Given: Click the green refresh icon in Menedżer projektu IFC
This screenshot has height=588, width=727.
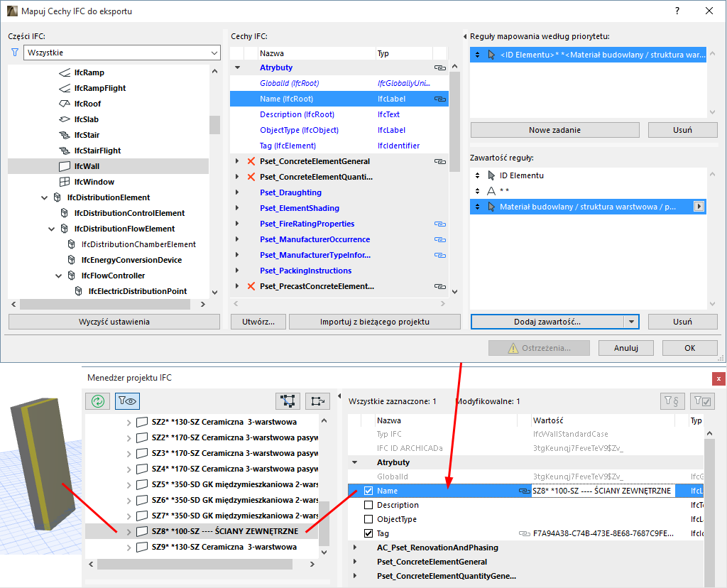Looking at the screenshot, I should [98, 401].
